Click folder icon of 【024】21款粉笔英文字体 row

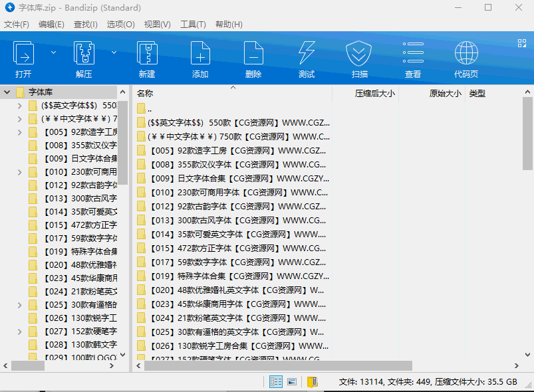(141, 318)
